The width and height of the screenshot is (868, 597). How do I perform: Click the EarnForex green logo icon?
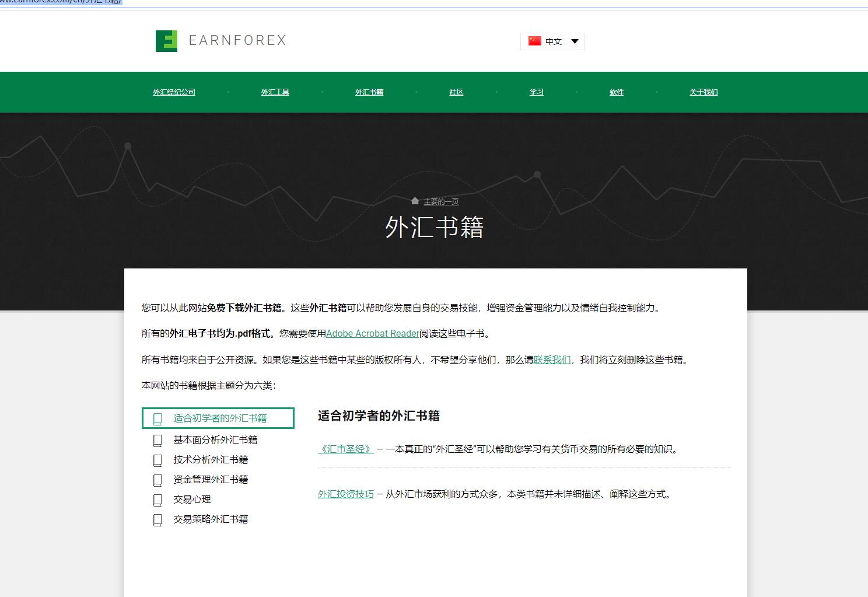[166, 41]
